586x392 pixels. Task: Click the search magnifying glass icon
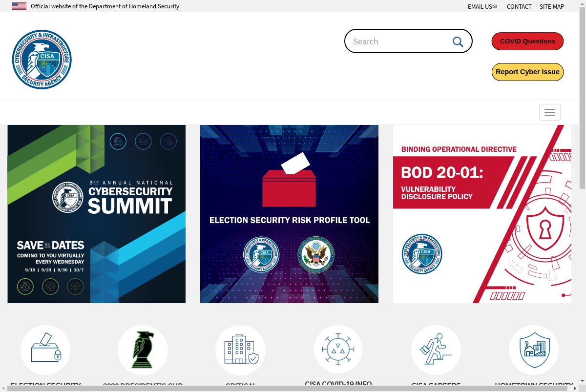458,41
